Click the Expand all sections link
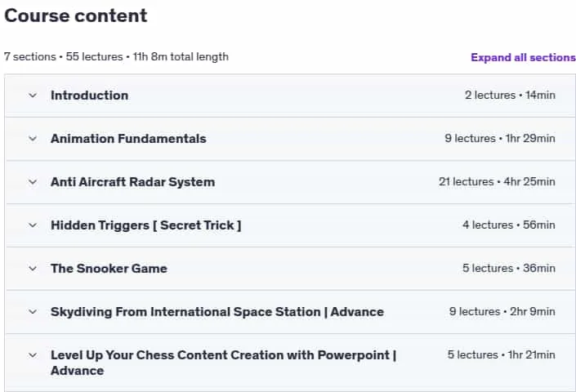Viewport: 576px width, 392px height. 523,57
